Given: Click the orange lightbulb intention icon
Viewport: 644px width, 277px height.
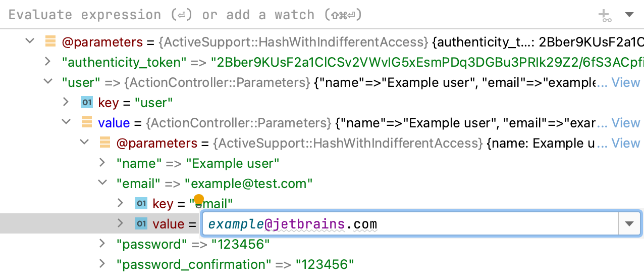Looking at the screenshot, I should [x=199, y=200].
